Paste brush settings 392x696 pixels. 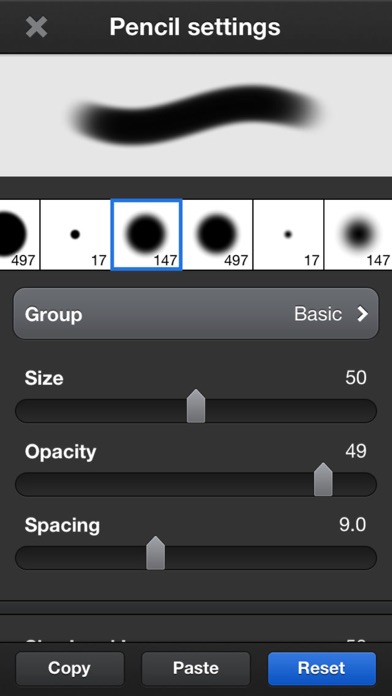pos(196,668)
